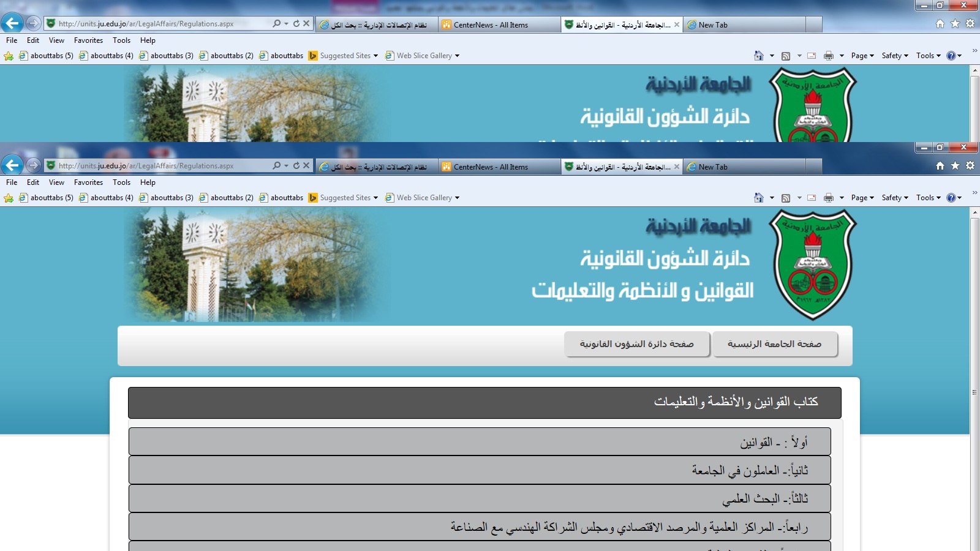The image size is (980, 551).
Task: Close the active university tab in the front window
Action: click(676, 167)
